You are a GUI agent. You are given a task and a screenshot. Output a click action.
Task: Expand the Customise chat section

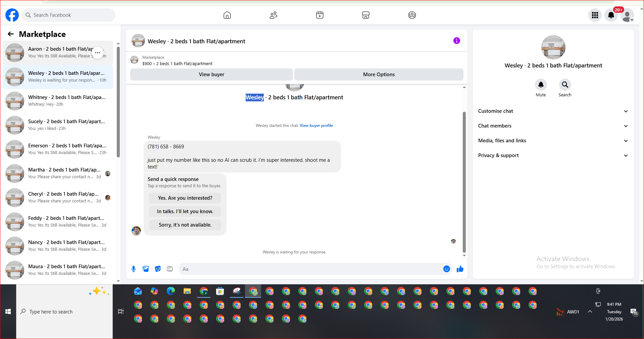click(553, 111)
